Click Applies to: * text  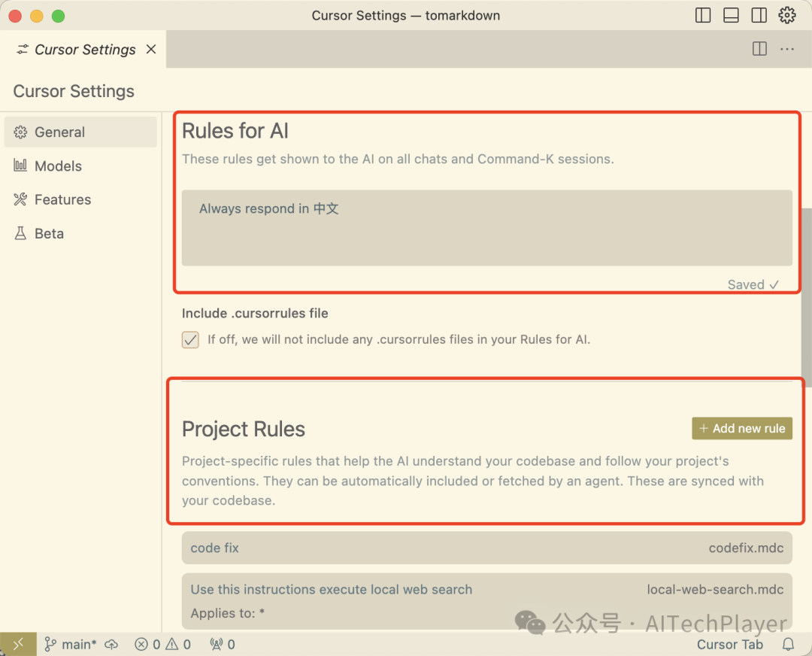227,613
